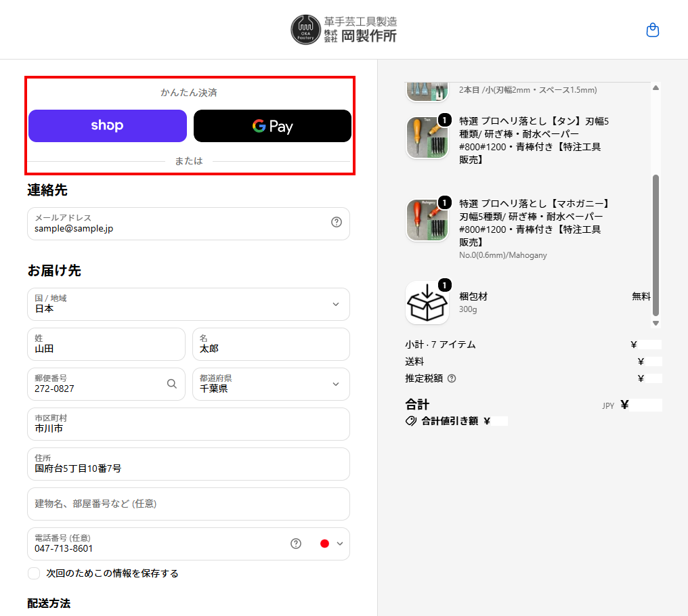
Task: Click the 連絡先 section heading
Action: (x=47, y=190)
